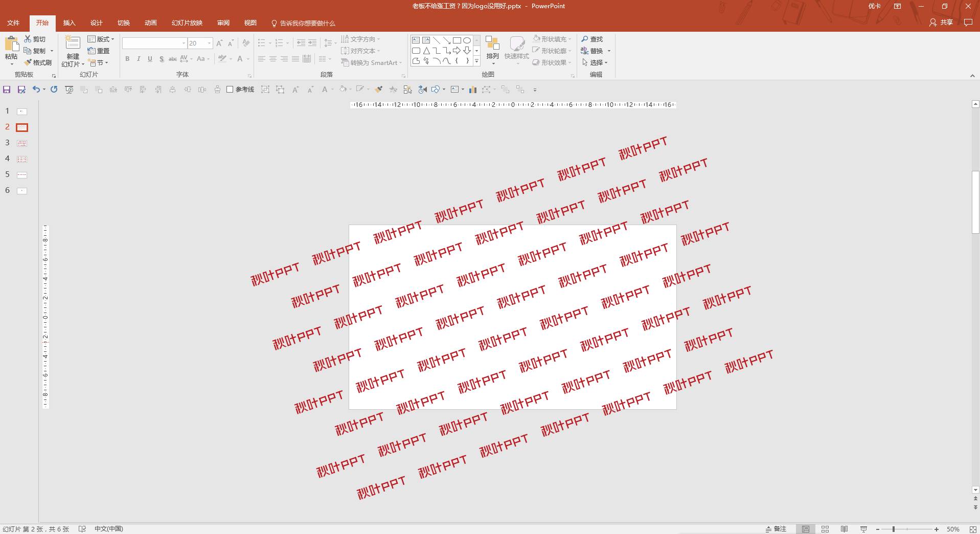Click the Redo/Repeat icon in quick toolbar

point(54,90)
